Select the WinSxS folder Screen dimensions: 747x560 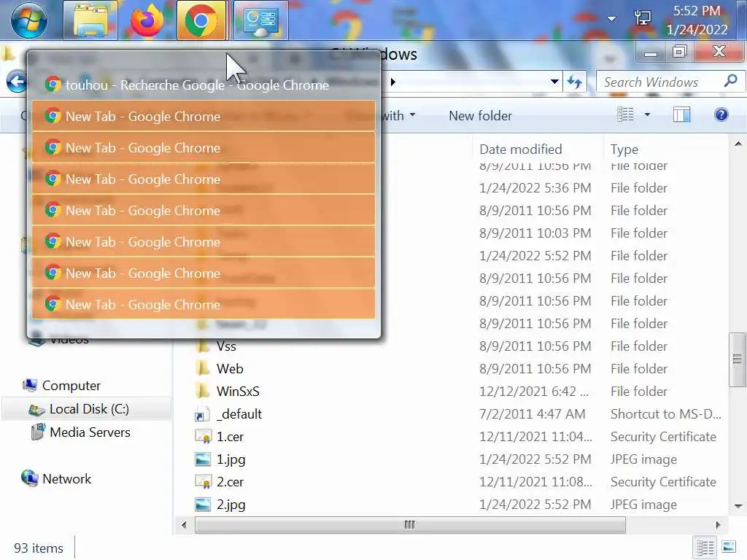(238, 392)
